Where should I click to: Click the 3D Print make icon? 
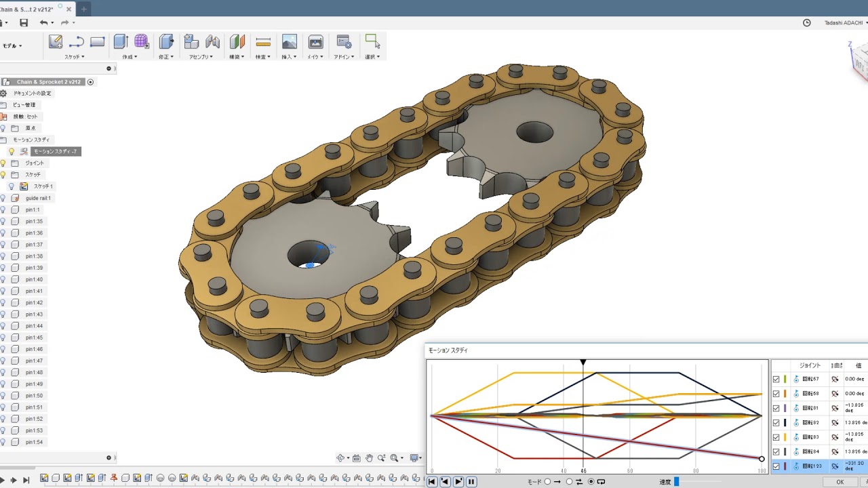tap(315, 41)
